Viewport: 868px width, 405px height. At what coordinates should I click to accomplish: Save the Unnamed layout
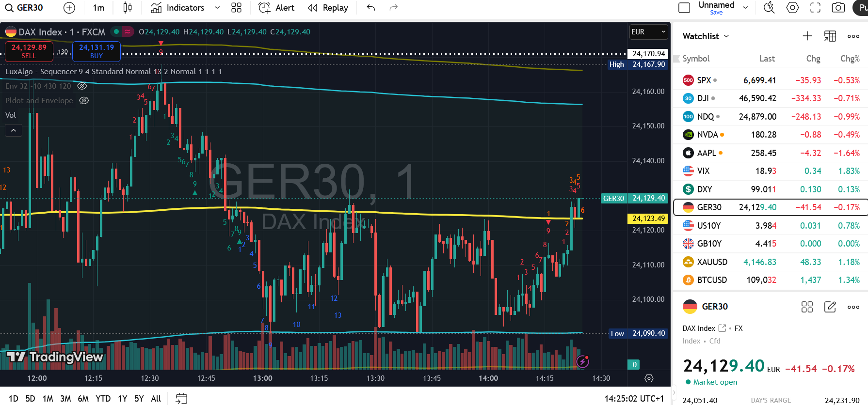point(716,13)
